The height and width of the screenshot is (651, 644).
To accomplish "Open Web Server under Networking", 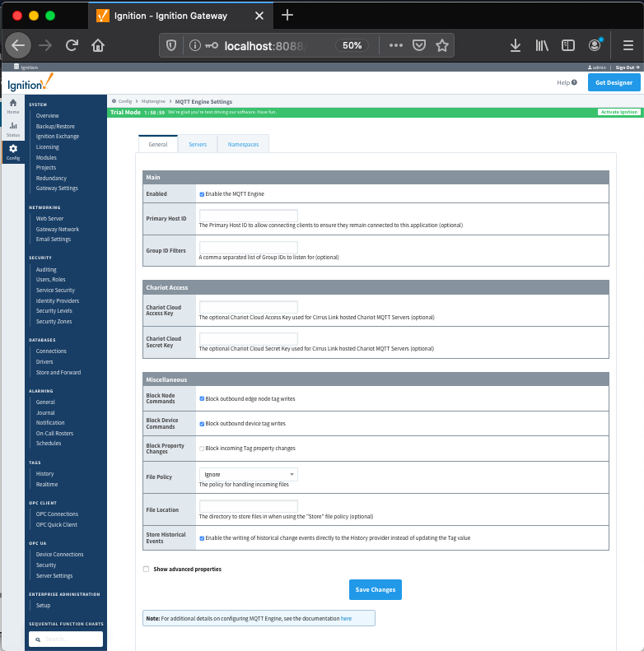I will point(49,218).
